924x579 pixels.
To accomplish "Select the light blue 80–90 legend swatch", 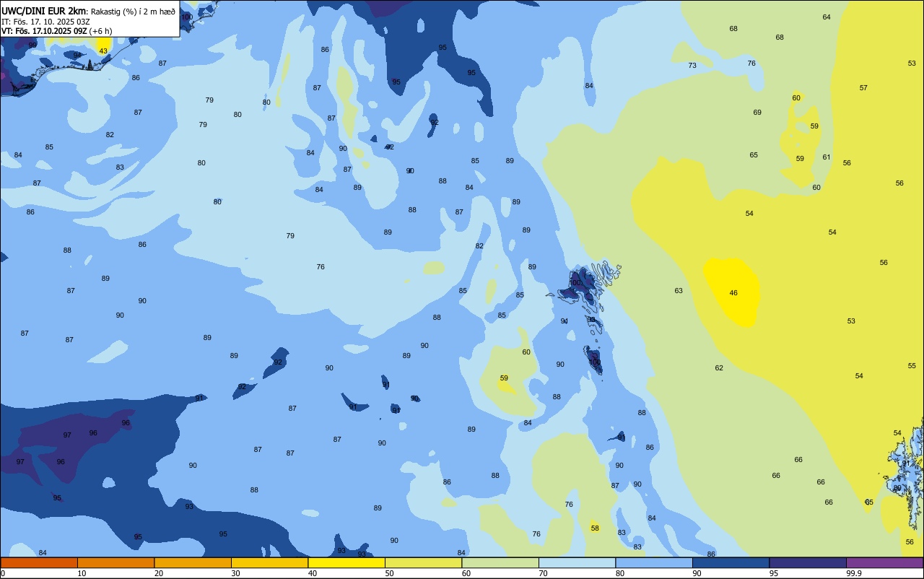I will [x=654, y=562].
